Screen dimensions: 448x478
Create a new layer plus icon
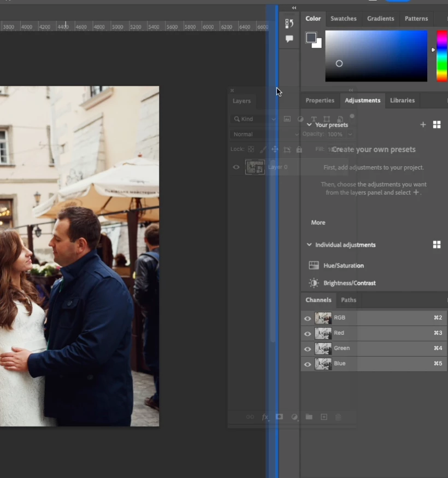[324, 417]
